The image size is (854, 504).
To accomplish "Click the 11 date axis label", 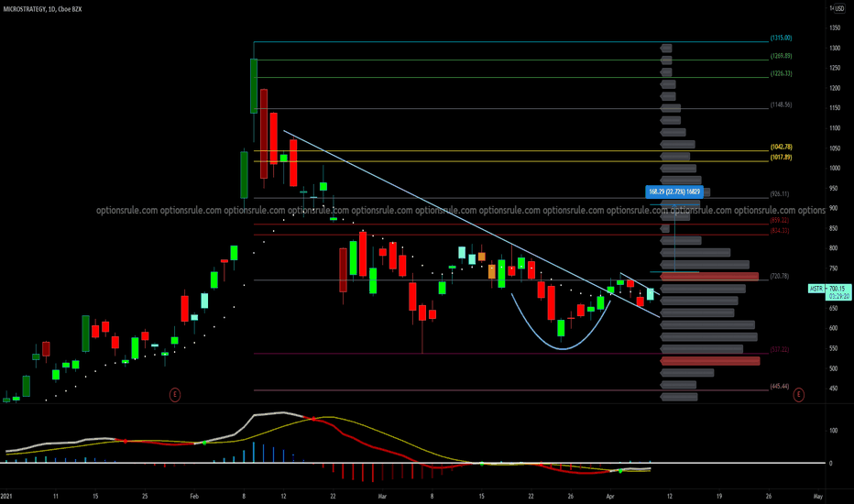I will (56, 497).
